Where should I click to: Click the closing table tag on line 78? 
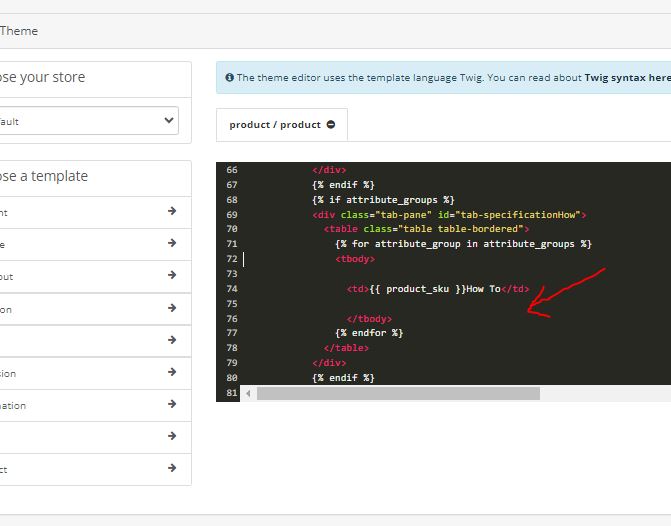346,348
